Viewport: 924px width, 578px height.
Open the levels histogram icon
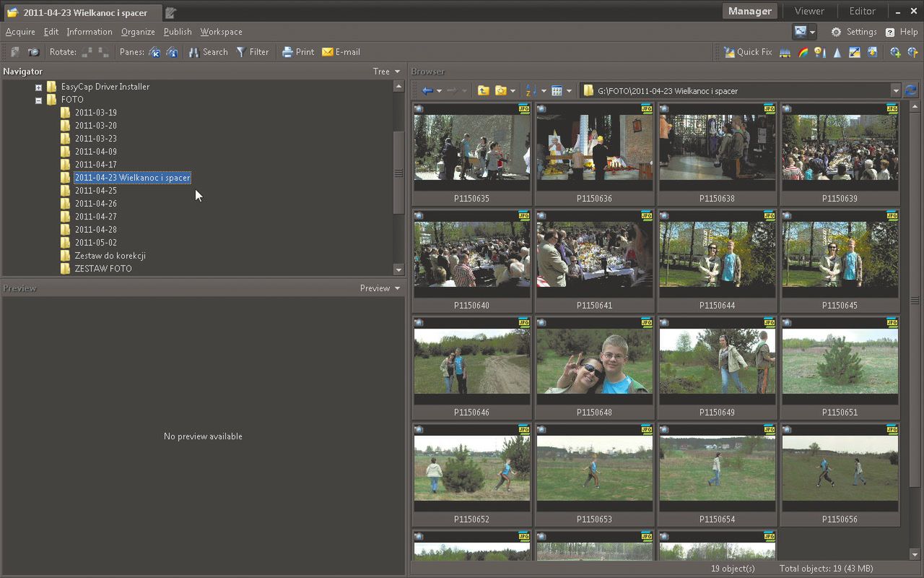coord(785,52)
